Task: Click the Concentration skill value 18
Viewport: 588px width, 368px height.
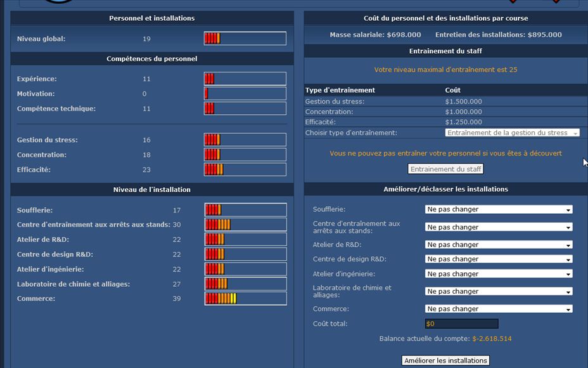Action: click(x=146, y=155)
